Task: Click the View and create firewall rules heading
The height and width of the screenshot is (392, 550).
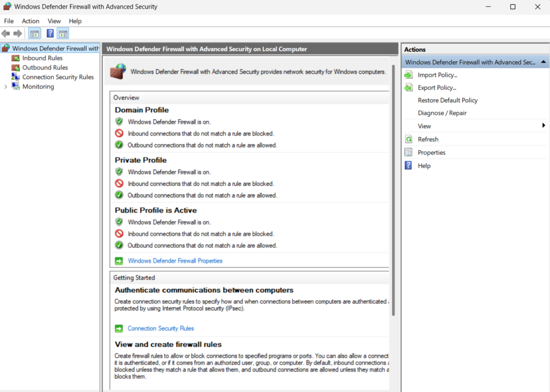Action: pyautogui.click(x=168, y=344)
